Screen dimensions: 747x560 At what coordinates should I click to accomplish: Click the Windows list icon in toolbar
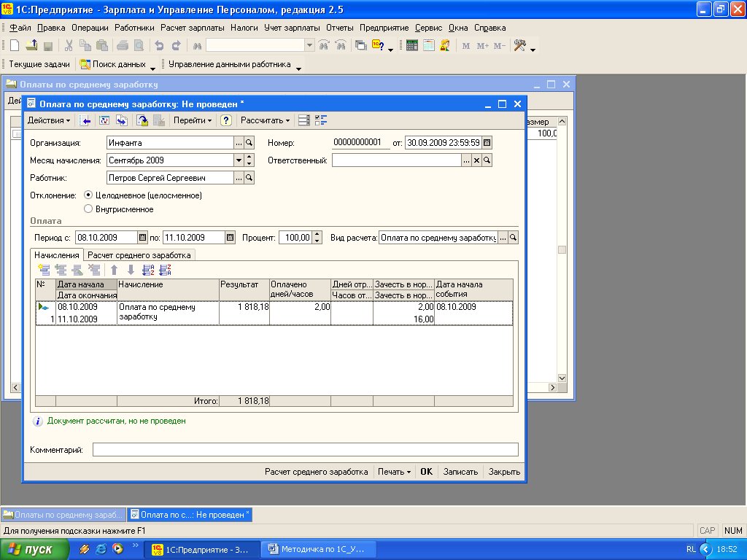point(361,45)
